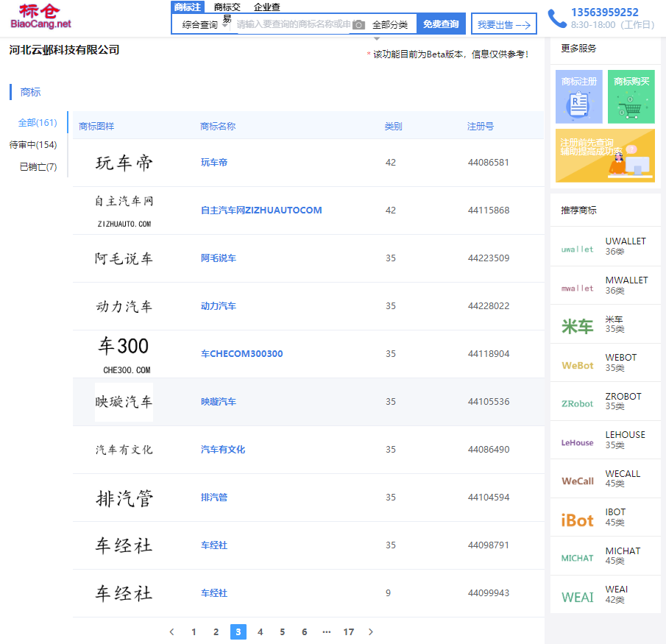Open the 车CHECOM300300 trademark link
666x644 pixels.
(x=241, y=354)
